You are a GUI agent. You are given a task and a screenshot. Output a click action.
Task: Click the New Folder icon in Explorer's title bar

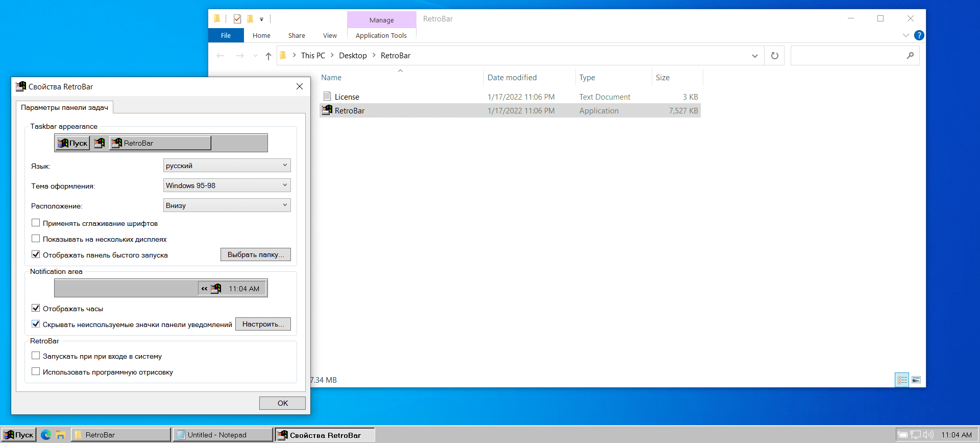[250, 19]
